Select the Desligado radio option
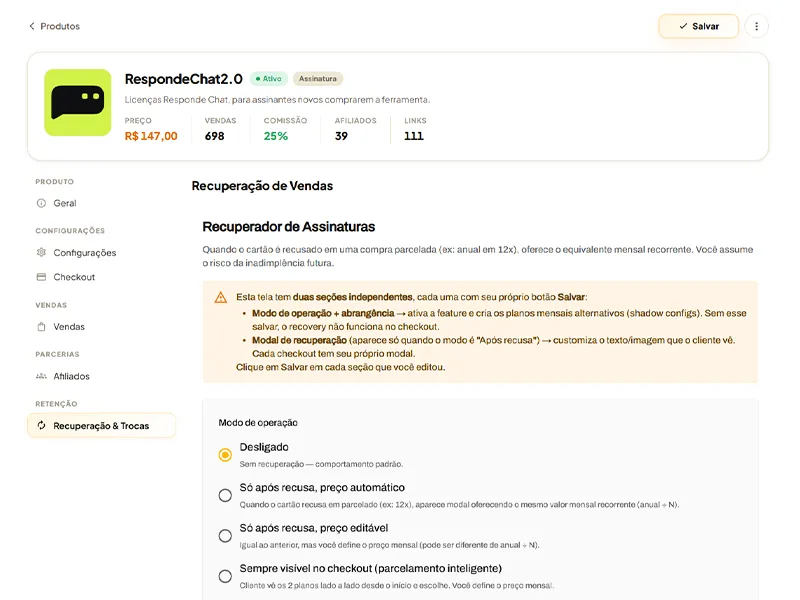Viewport: 800px width, 600px height. coord(225,455)
